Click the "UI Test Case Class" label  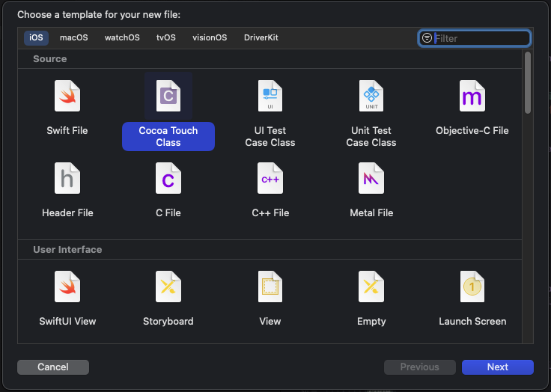tap(270, 136)
